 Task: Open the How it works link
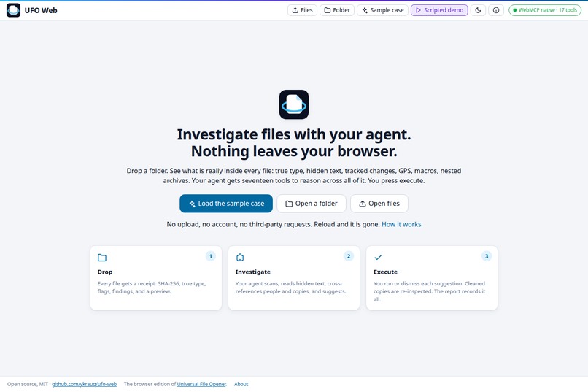(x=401, y=224)
